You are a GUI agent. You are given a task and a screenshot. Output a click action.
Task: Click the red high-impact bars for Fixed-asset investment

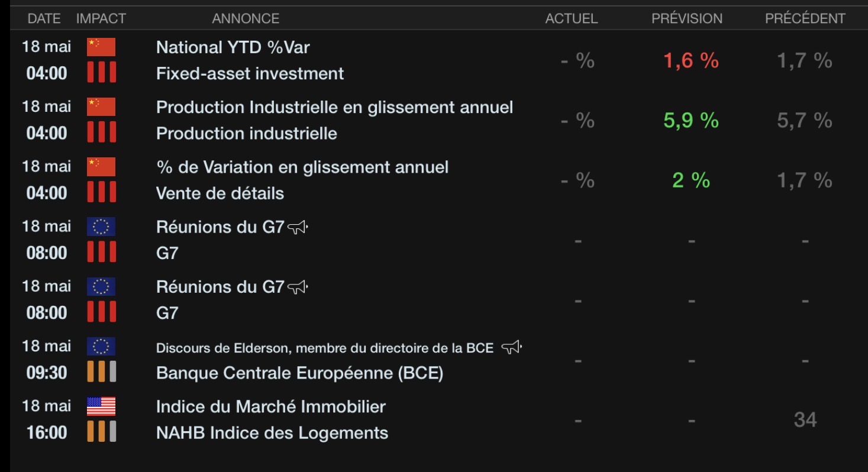pyautogui.click(x=101, y=73)
